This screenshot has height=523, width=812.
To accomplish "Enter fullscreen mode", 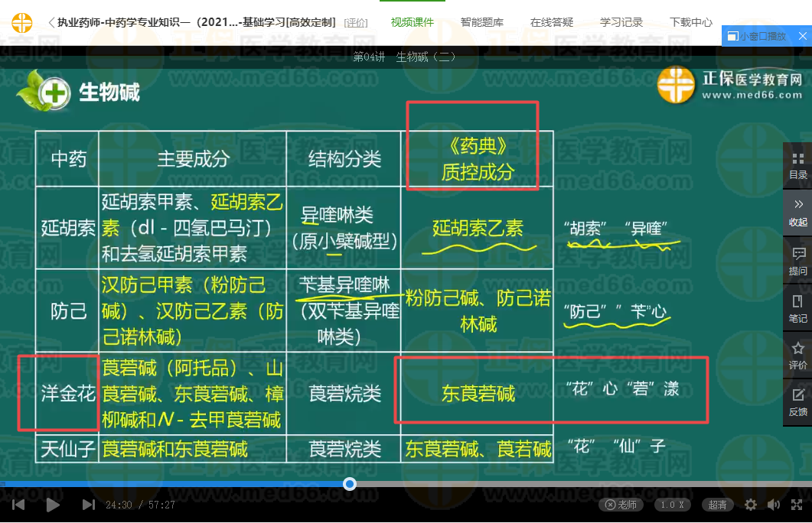I will click(797, 505).
